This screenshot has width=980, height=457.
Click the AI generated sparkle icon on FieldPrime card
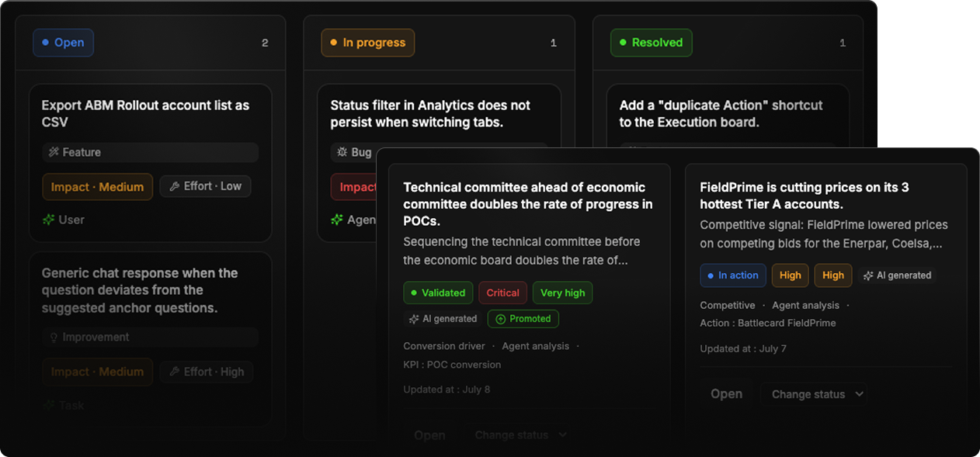(869, 275)
